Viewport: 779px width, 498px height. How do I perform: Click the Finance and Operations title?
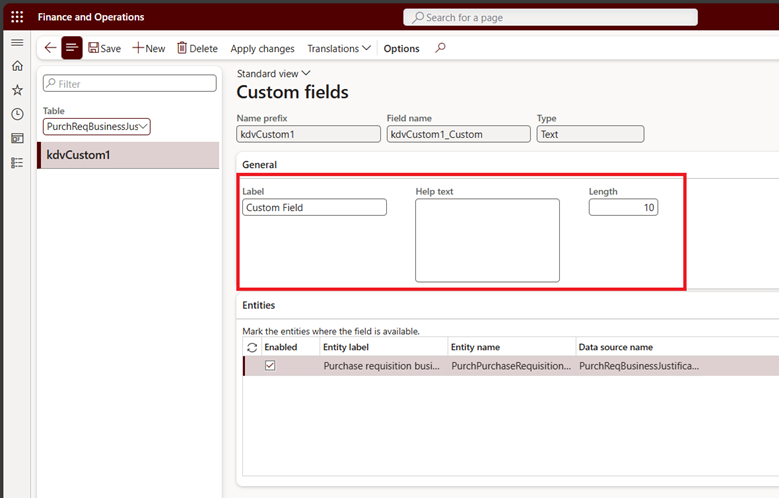tap(91, 17)
